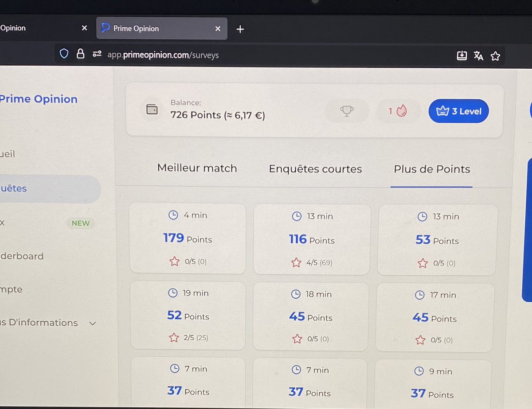This screenshot has width=532, height=409.
Task: Expand Plus D'informations chevron
Action: pos(93,323)
